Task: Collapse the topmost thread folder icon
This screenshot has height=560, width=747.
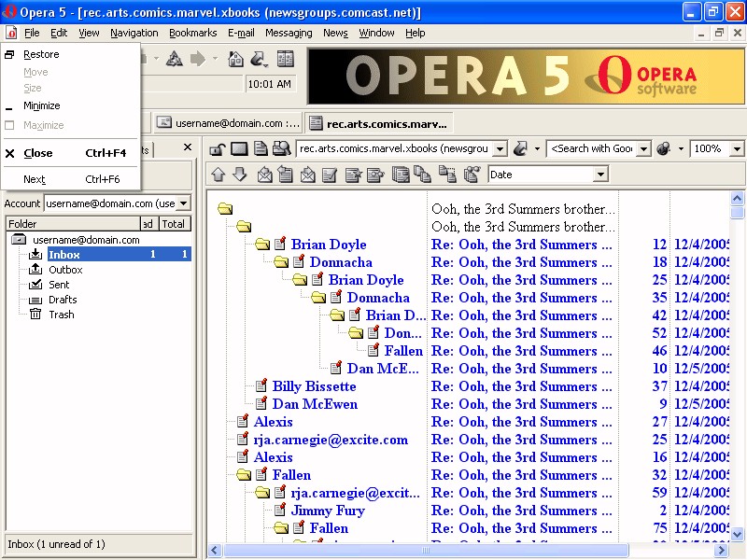Action: pos(225,208)
